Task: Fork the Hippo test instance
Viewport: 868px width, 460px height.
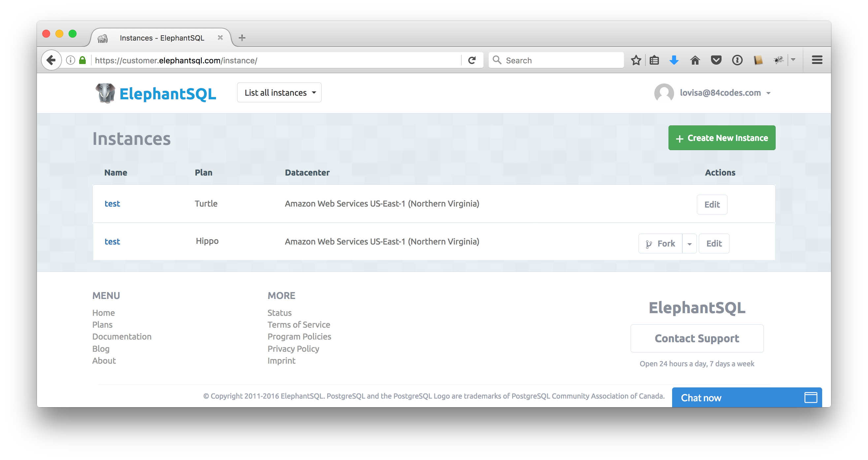Action: pyautogui.click(x=660, y=243)
